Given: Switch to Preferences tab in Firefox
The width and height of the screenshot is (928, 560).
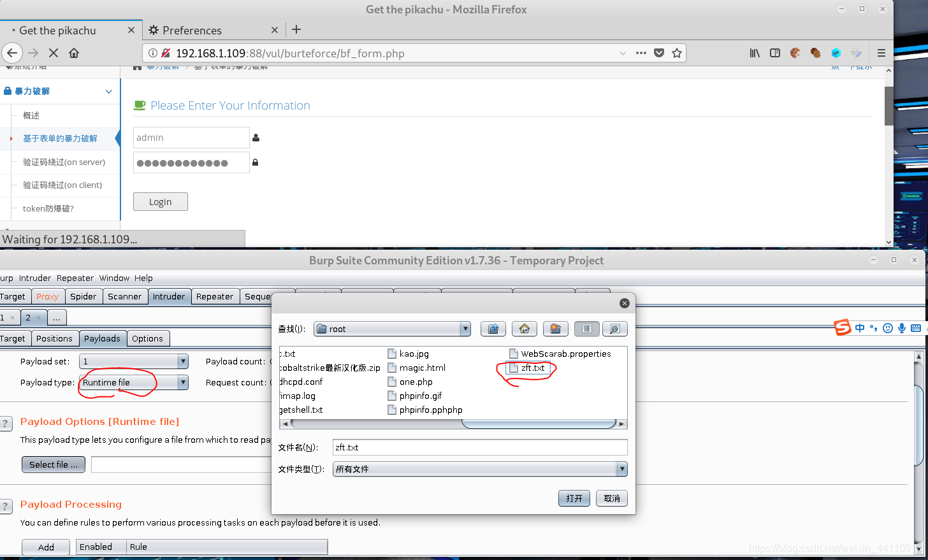Looking at the screenshot, I should coord(213,30).
